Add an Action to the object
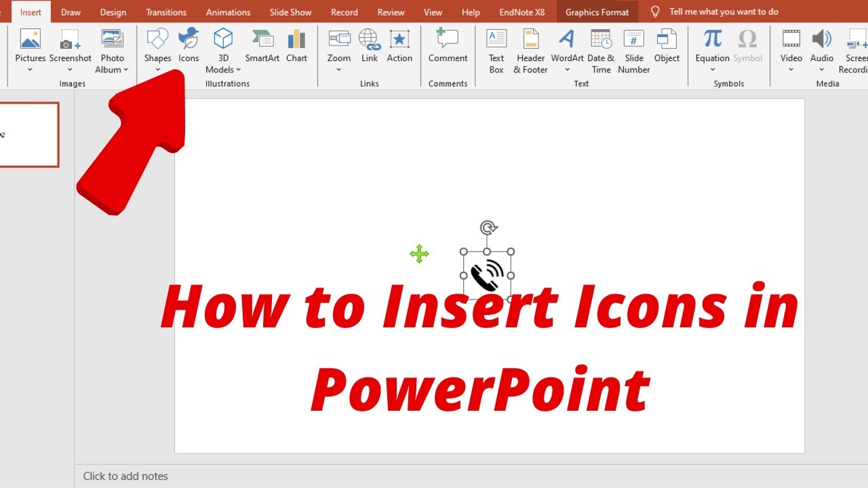This screenshot has width=868, height=488. pos(399,46)
